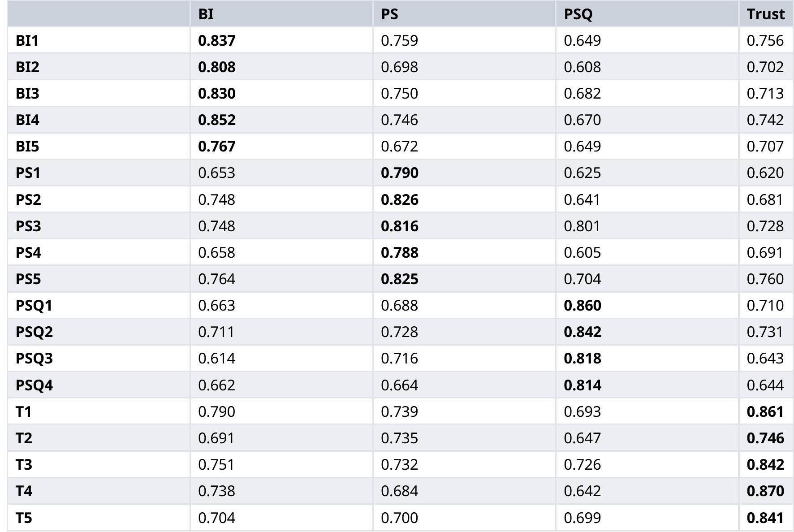Click the BI column header

tap(206, 14)
